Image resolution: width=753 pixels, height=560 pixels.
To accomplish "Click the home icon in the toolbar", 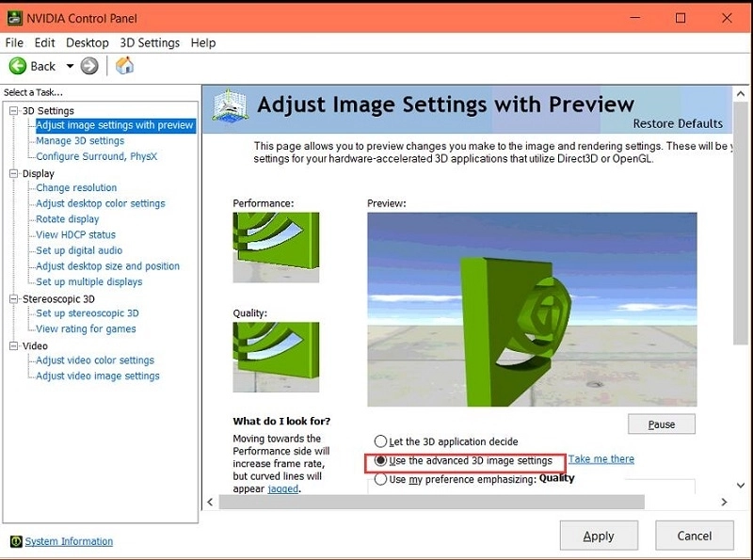I will point(125,66).
